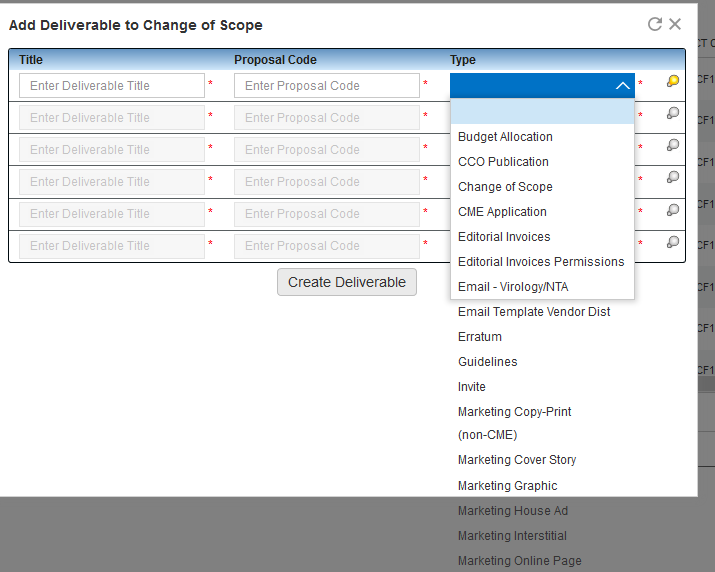The width and height of the screenshot is (715, 572).
Task: Pick the Change of Scope type option
Action: tap(505, 187)
